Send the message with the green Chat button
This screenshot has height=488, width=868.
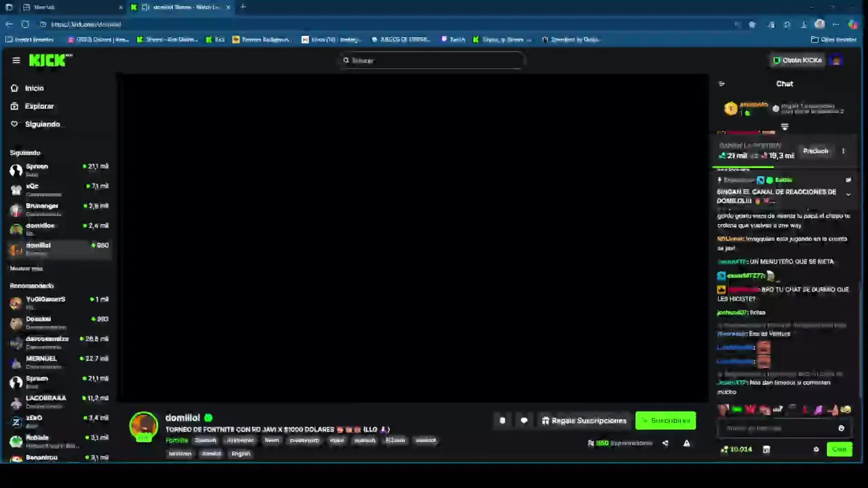(x=839, y=449)
